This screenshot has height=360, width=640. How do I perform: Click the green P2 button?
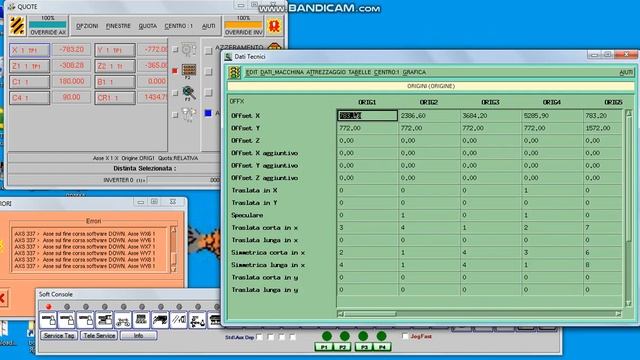(x=342, y=347)
